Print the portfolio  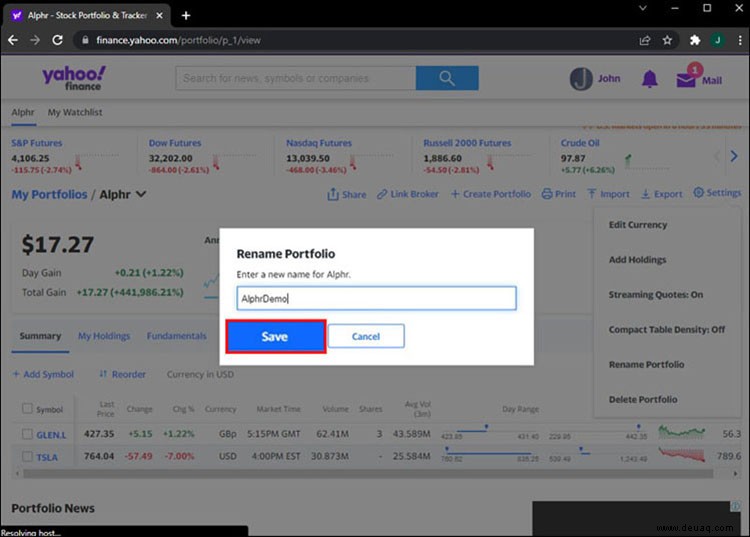click(x=559, y=194)
